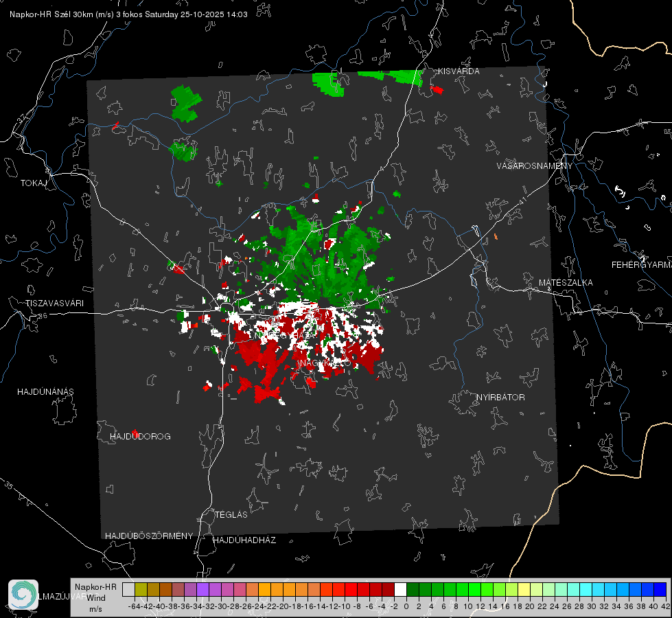The width and height of the screenshot is (672, 618).
Task: Click the FEHÉRGYARMAT label at the right edge
Action: coord(642,265)
